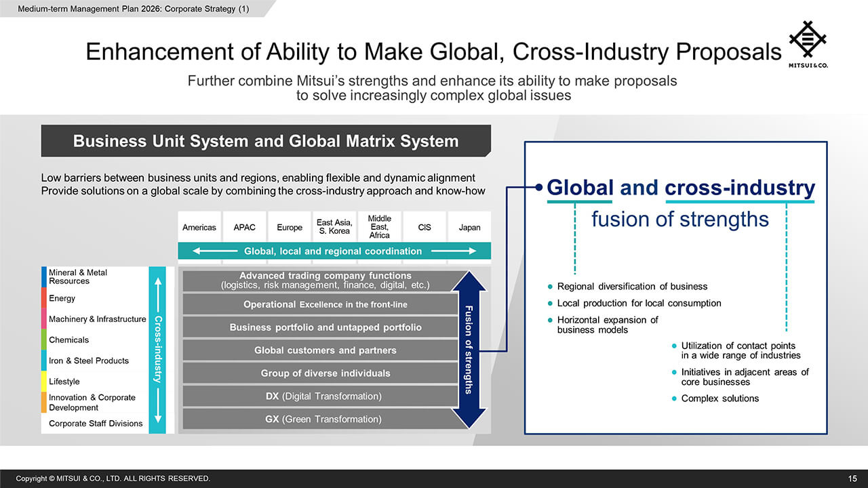Click the red Energy color swatch
Screen dimensions: 868x488
tap(44, 298)
